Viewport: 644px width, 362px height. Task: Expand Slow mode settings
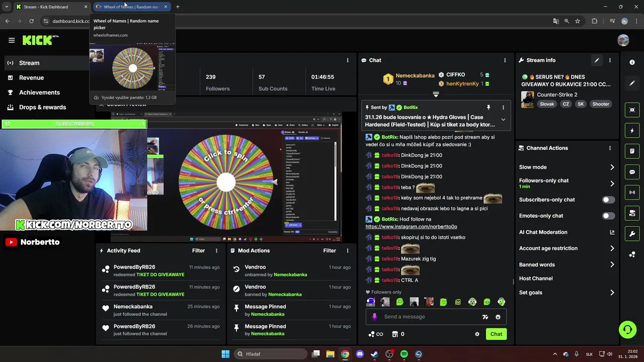[x=612, y=167]
